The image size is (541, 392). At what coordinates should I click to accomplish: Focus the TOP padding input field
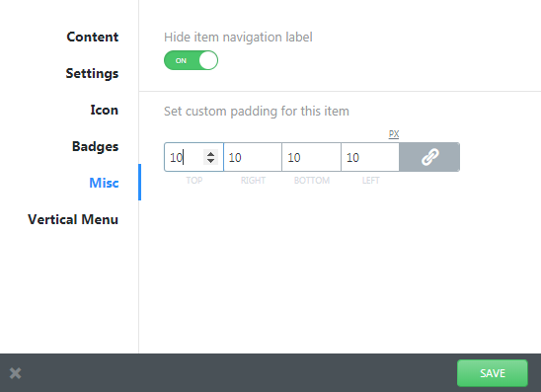(193, 157)
